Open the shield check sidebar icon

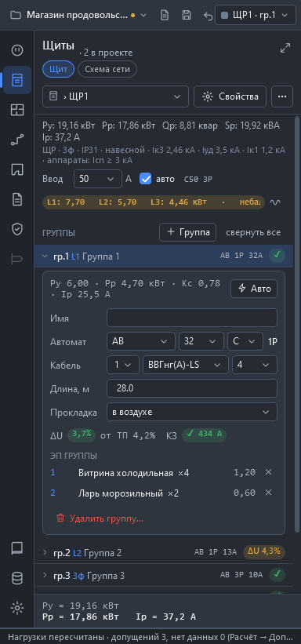click(16, 229)
